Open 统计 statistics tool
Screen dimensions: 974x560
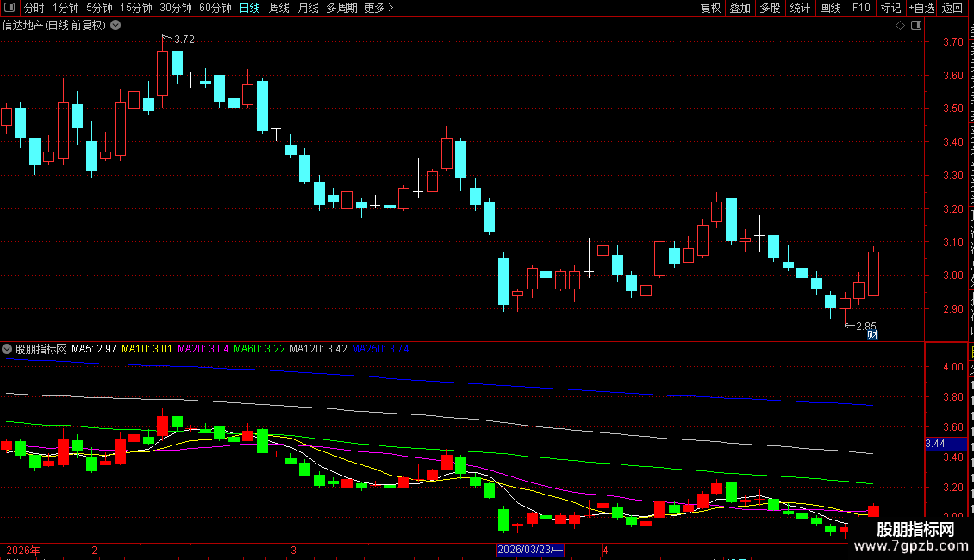point(799,8)
